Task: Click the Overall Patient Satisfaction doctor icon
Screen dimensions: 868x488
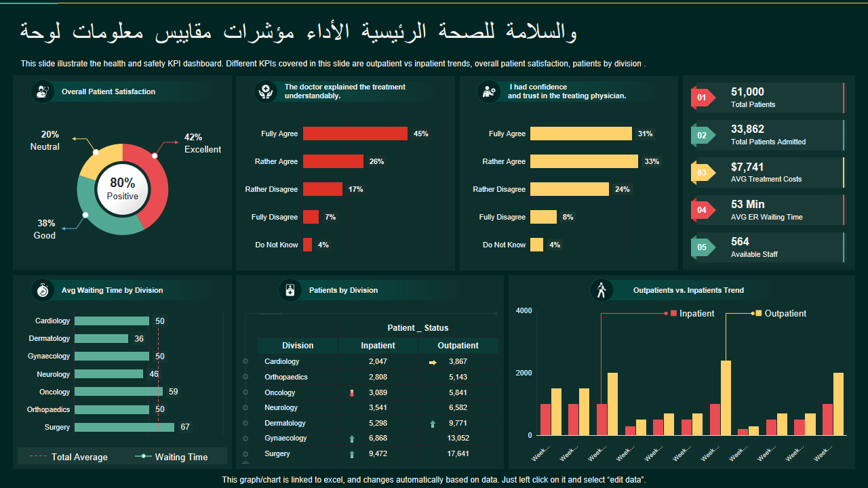Action: (43, 91)
